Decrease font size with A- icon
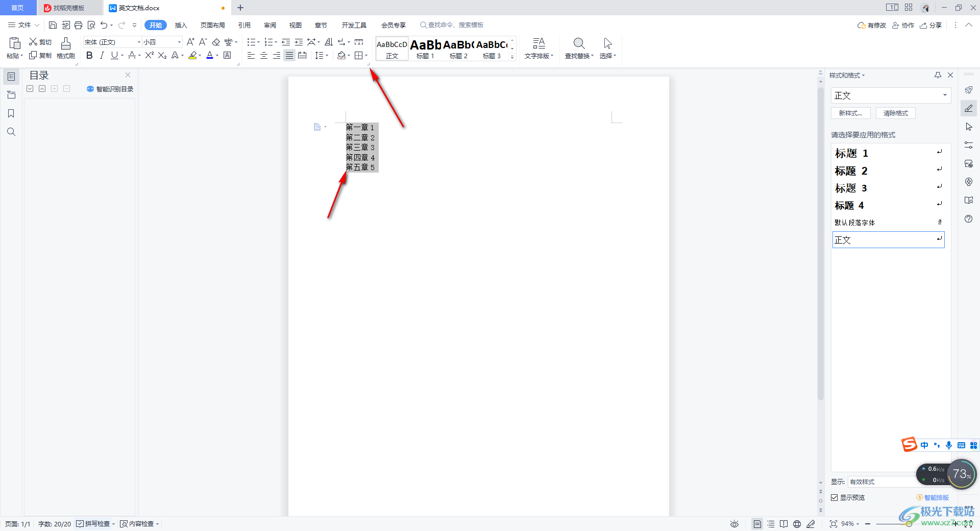Image resolution: width=980 pixels, height=531 pixels. point(203,42)
